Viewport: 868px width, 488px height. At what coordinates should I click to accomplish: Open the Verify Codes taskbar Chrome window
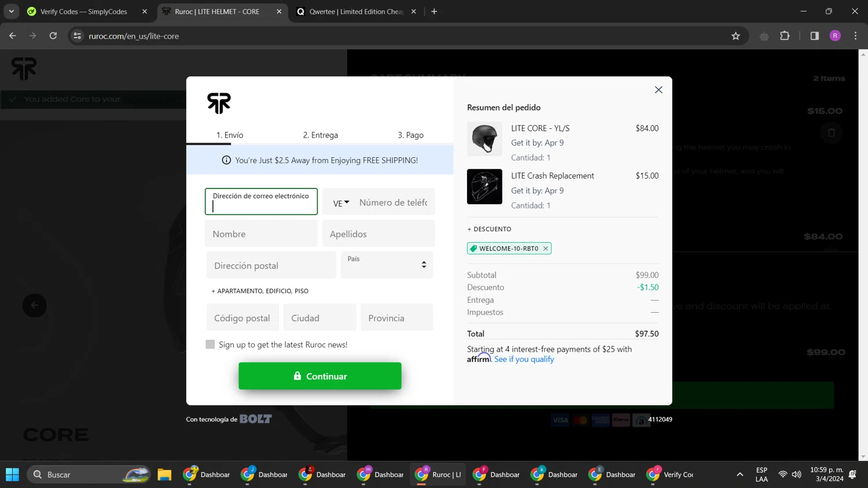click(x=670, y=475)
